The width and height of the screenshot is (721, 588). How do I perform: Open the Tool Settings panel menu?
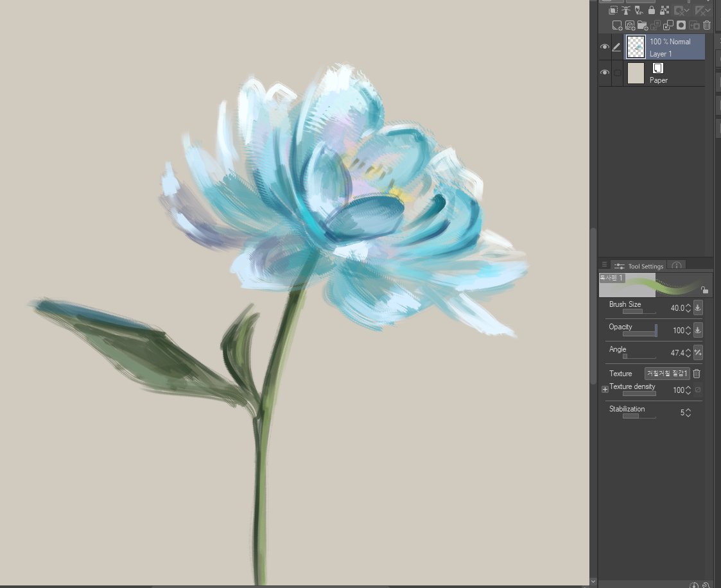[604, 265]
